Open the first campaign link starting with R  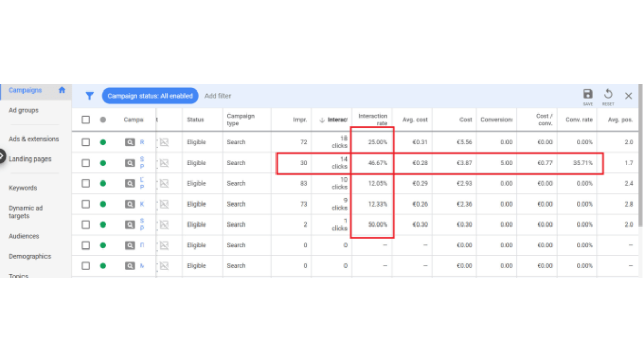pos(142,142)
